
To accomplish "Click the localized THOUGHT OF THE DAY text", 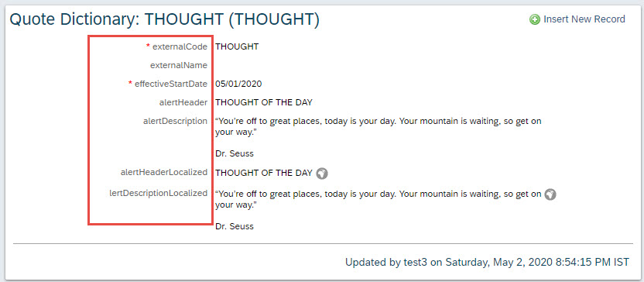I will 264,173.
